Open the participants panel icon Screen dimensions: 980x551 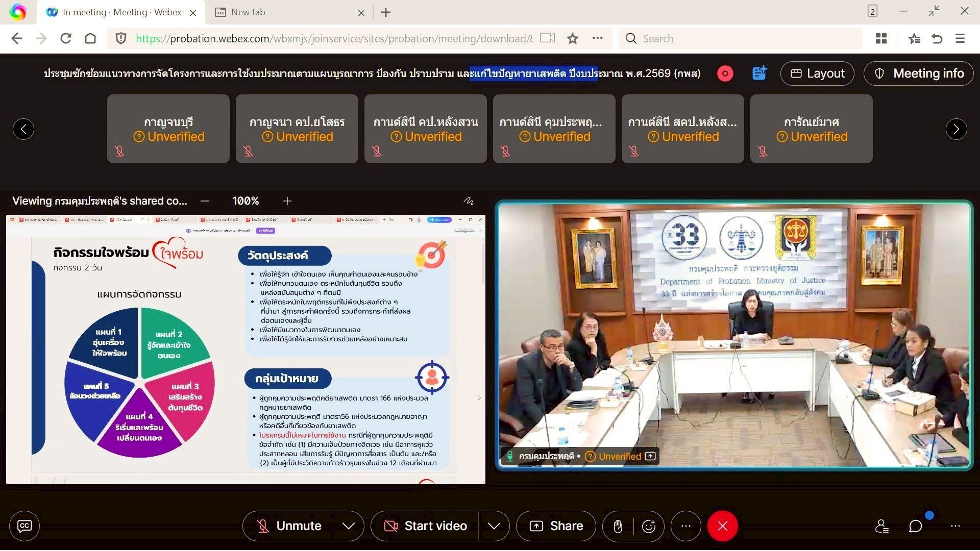click(881, 526)
